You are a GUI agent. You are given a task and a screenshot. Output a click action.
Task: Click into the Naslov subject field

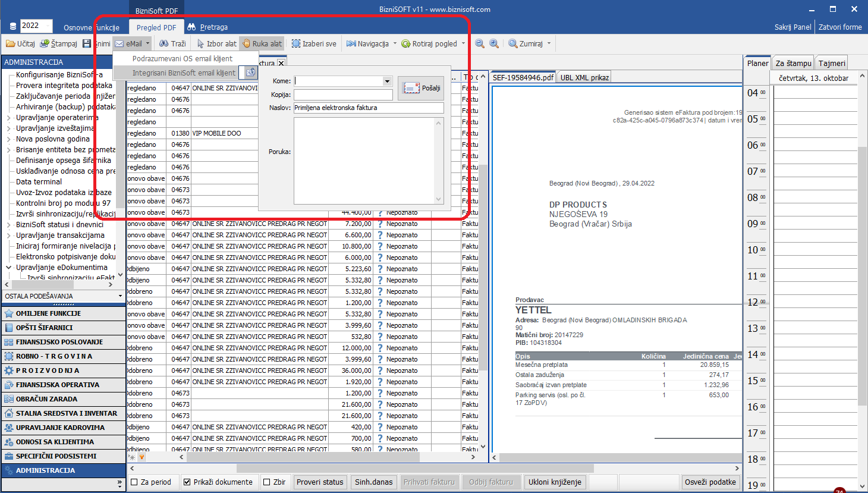click(368, 108)
